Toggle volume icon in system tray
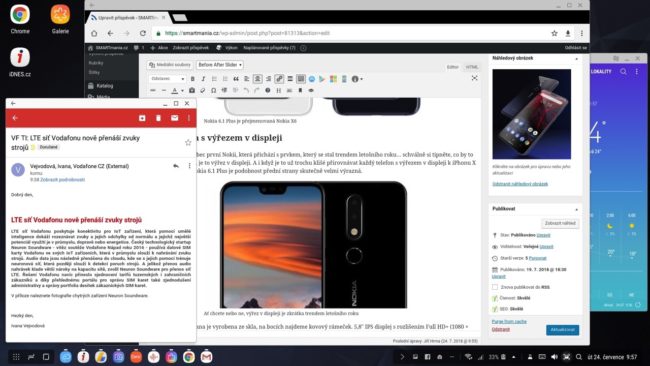Viewport: 650px width, 366px height. point(554,356)
